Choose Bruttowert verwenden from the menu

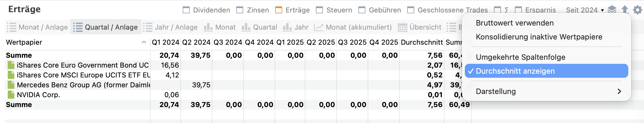[x=515, y=23]
